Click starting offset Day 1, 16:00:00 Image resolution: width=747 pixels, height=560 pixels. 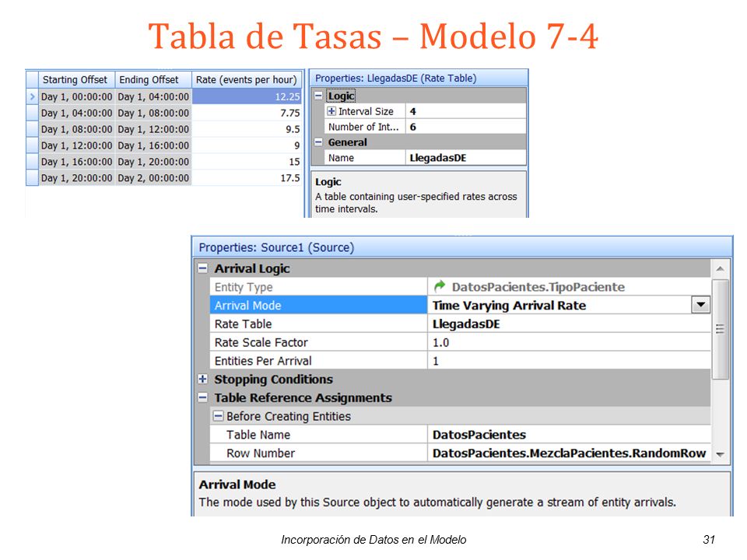pos(77,162)
